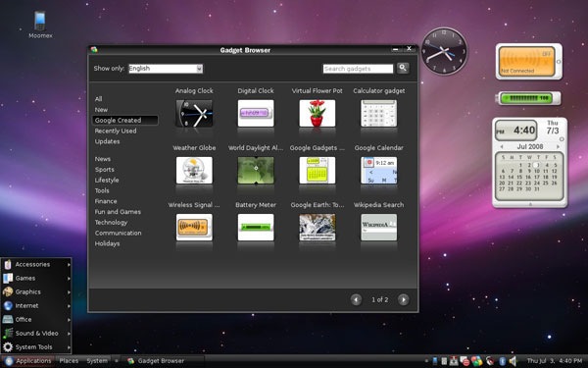Open the Calculator gadget icon
This screenshot has width=588, height=368.
[378, 113]
